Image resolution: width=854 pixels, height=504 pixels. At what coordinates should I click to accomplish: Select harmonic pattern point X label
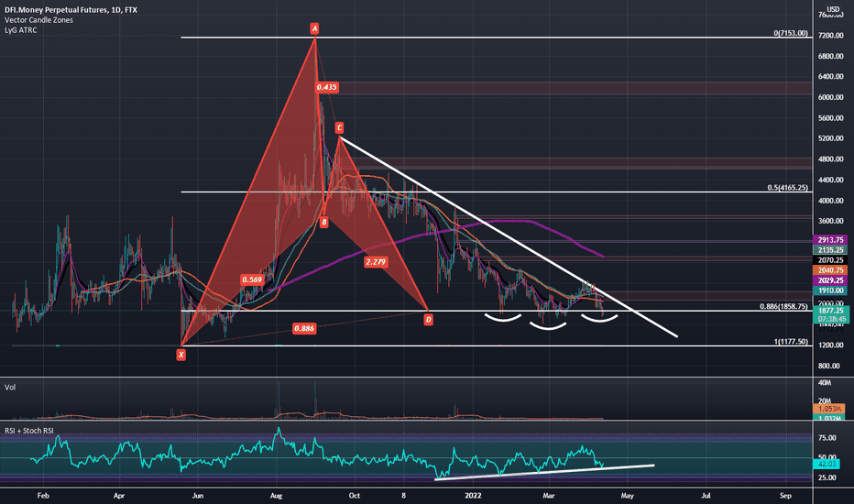click(x=181, y=355)
